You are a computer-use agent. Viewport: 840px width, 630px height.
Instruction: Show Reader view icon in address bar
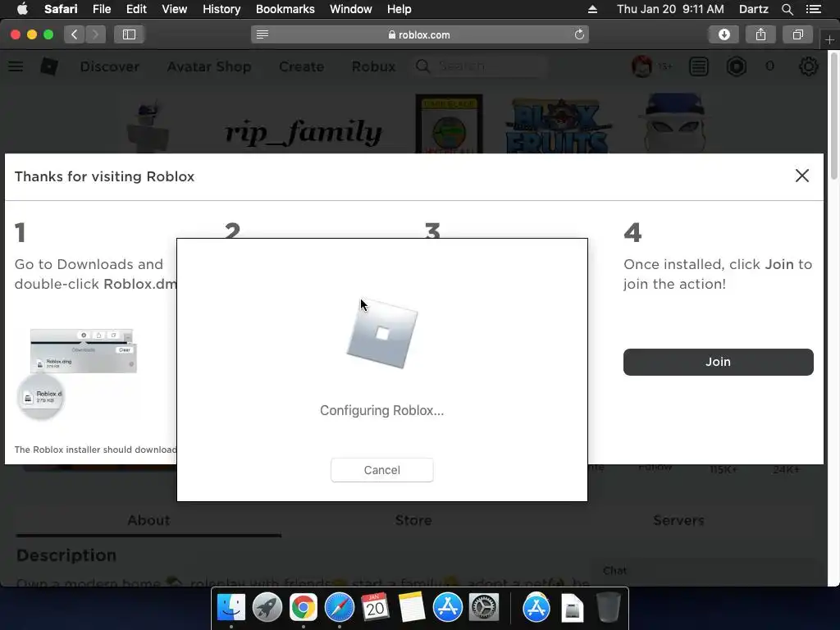[262, 34]
